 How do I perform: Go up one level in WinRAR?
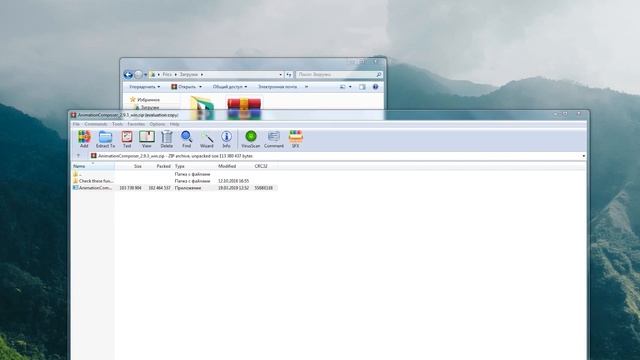click(78, 156)
